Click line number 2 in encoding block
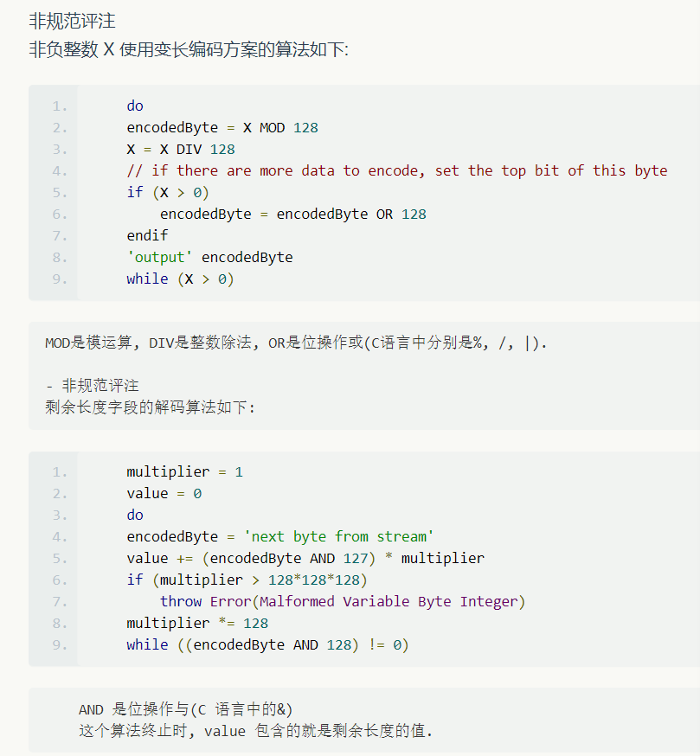 [x=60, y=128]
